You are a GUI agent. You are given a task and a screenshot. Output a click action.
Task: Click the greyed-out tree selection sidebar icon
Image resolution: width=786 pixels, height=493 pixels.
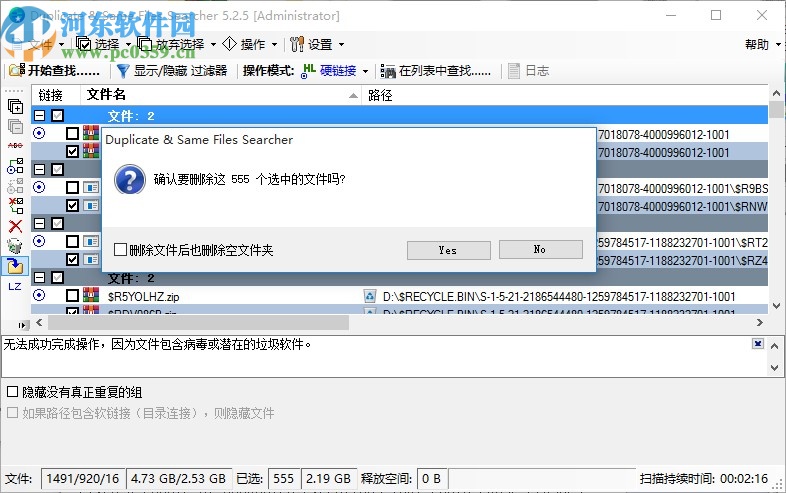[15, 186]
